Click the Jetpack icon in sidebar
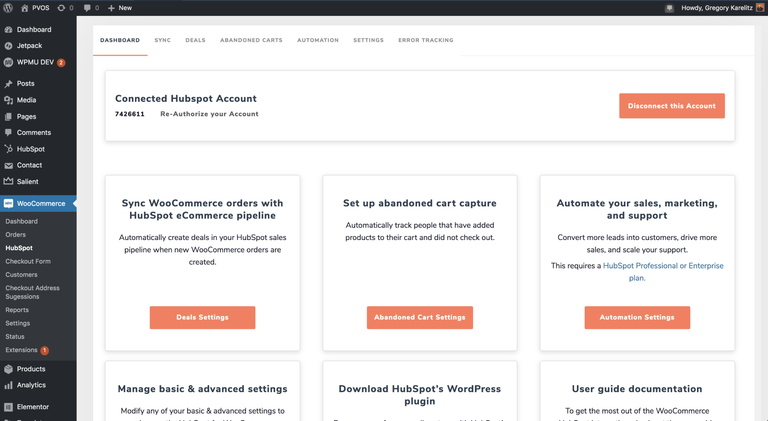 click(8, 46)
